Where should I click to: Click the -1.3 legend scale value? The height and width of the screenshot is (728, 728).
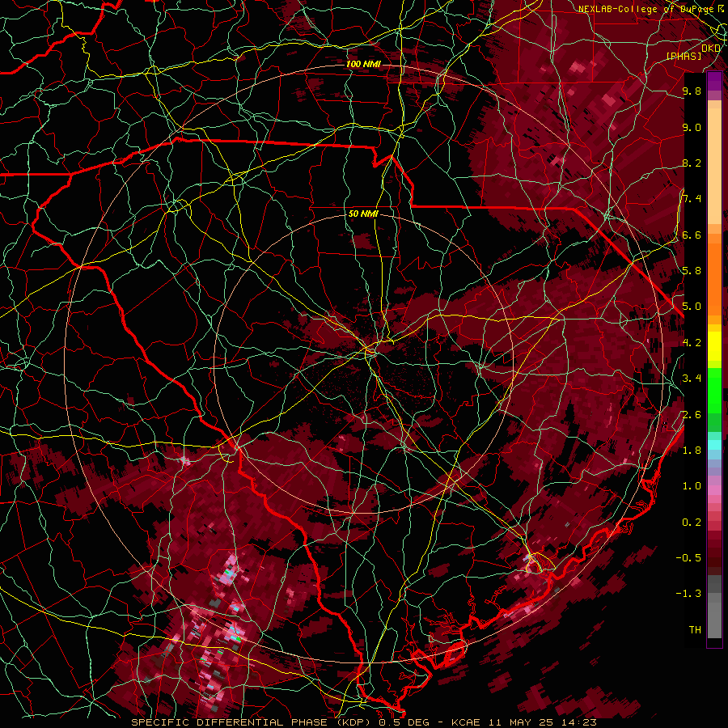point(688,594)
